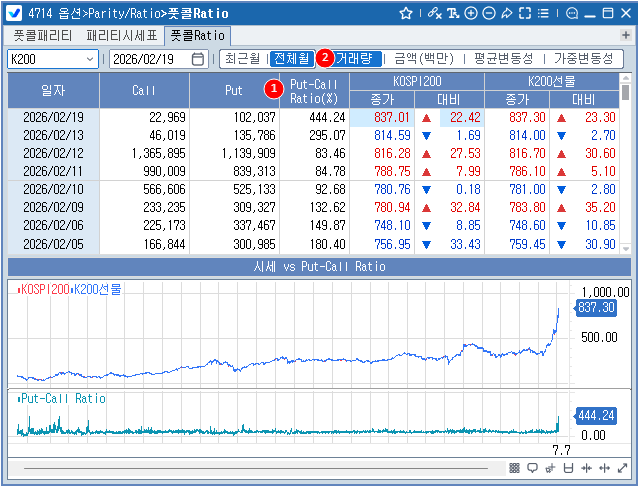Switch to the 패리티시세표 tab

click(x=121, y=35)
